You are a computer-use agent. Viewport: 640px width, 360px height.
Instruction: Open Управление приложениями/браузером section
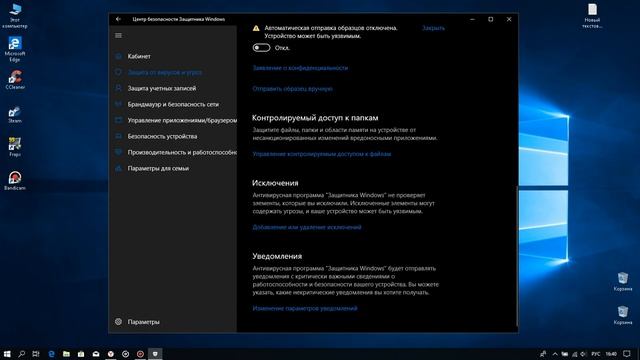coord(182,120)
